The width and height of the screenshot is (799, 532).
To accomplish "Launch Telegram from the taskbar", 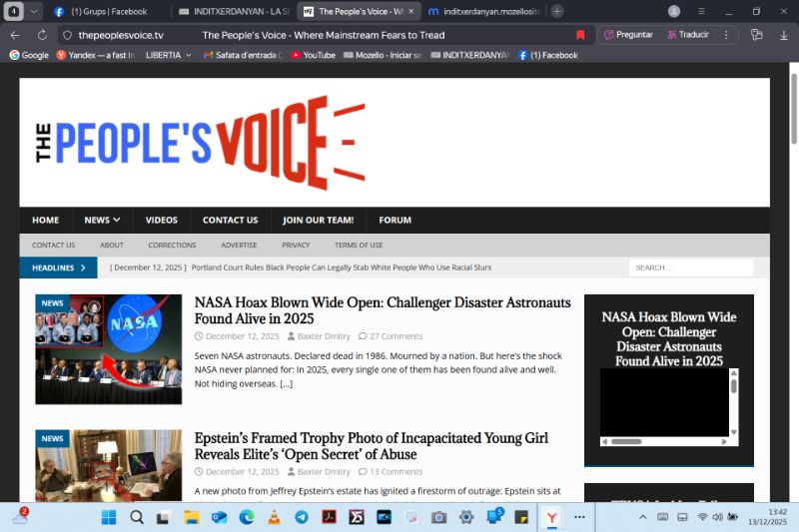I will (x=301, y=517).
